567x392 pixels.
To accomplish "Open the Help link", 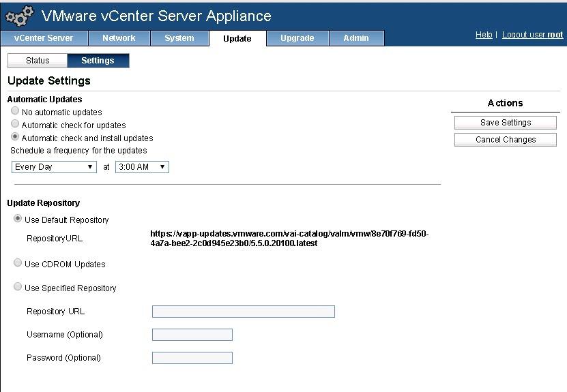I will point(484,35).
